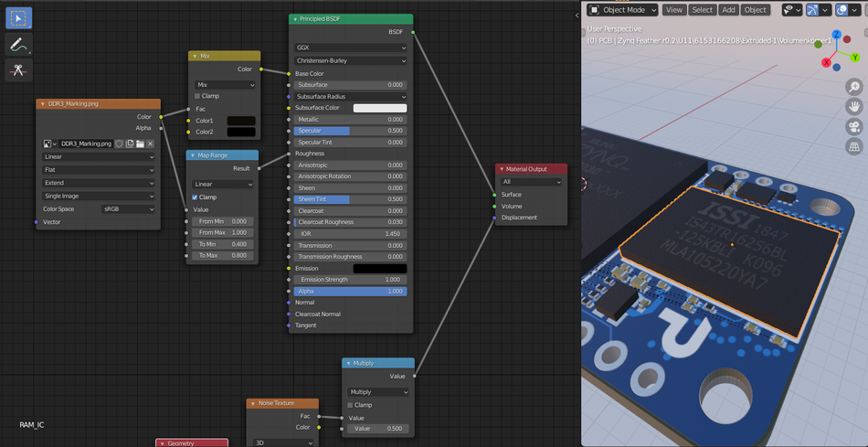Click the Alpha slider in Principled BSDF

351,292
